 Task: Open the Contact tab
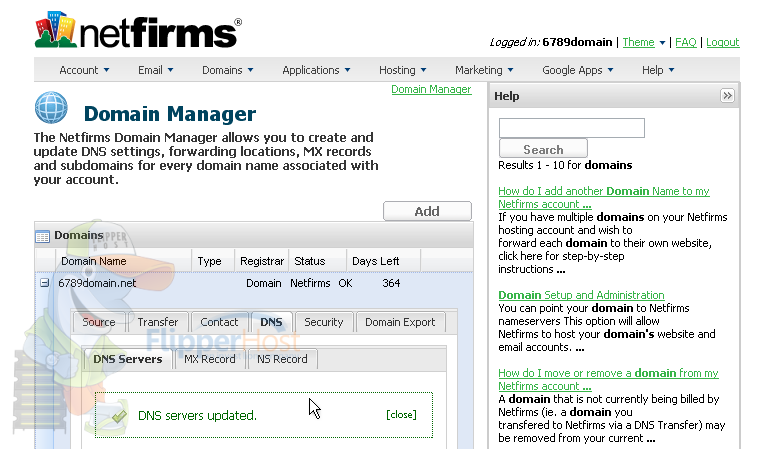(x=219, y=322)
